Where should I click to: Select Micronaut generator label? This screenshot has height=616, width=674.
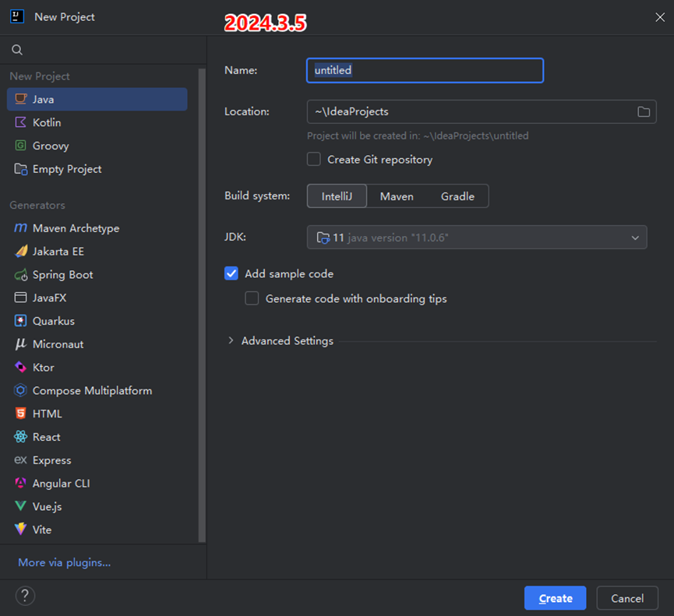pos(58,344)
